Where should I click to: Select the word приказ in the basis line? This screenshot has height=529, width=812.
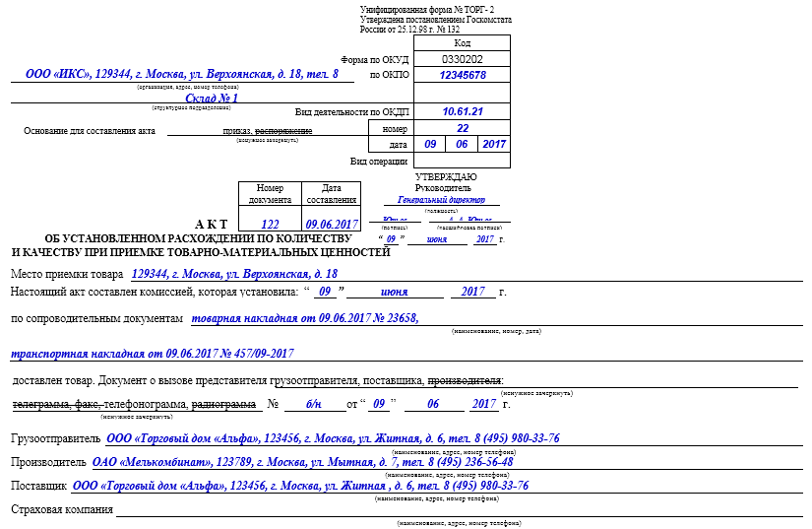(x=237, y=131)
